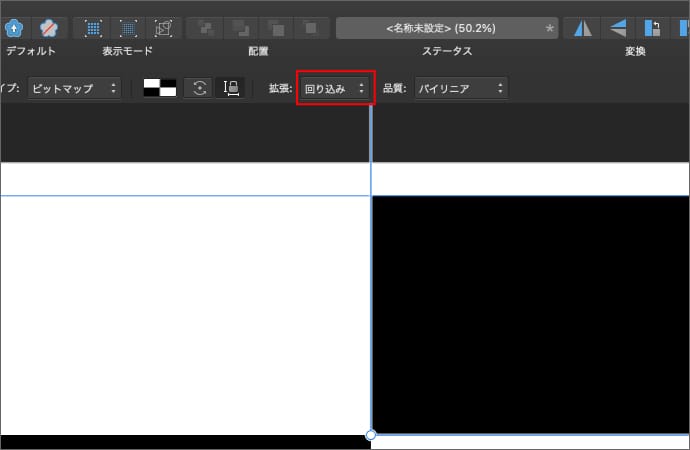Screen dimensions: 690x450
Task: Click the circular fill handle on the canvas
Action: tap(371, 435)
